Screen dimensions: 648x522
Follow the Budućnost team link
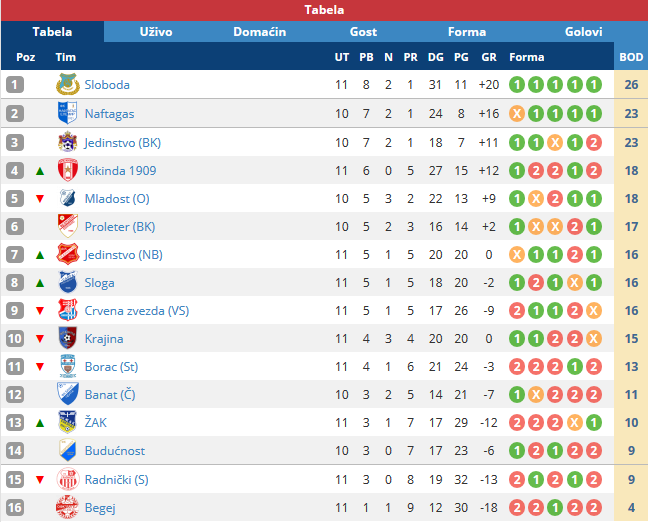pyautogui.click(x=115, y=450)
